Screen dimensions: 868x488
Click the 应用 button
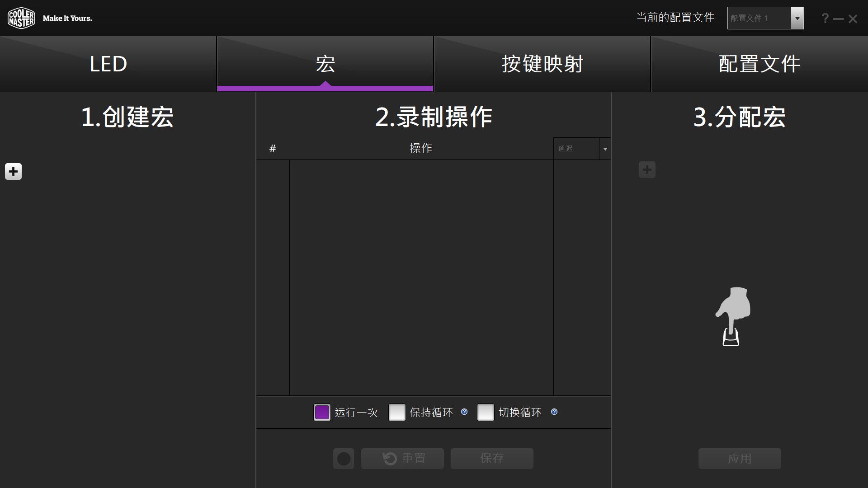[x=739, y=458]
